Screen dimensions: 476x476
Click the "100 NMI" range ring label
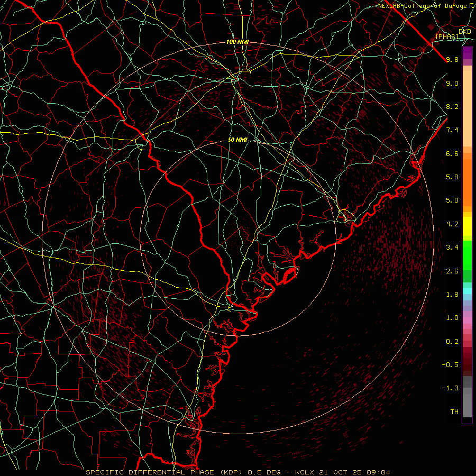(237, 42)
